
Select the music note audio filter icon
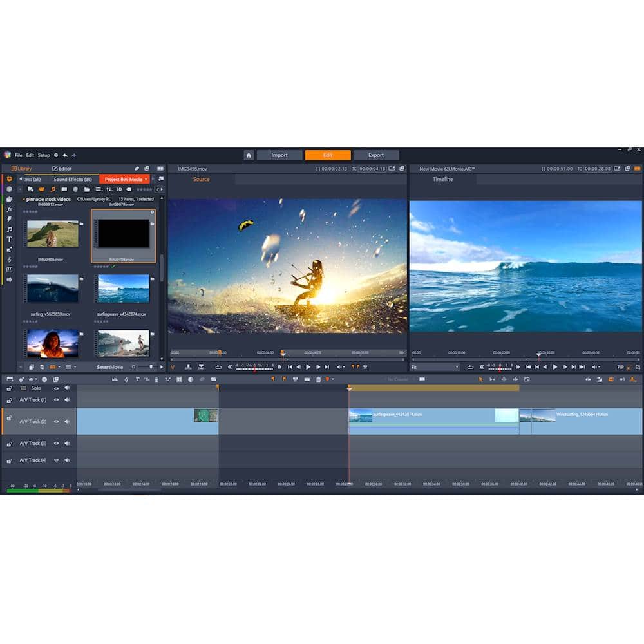click(53, 189)
